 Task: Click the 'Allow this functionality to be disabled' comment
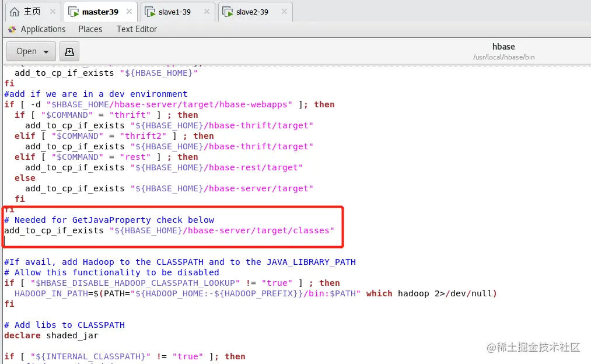tap(111, 272)
